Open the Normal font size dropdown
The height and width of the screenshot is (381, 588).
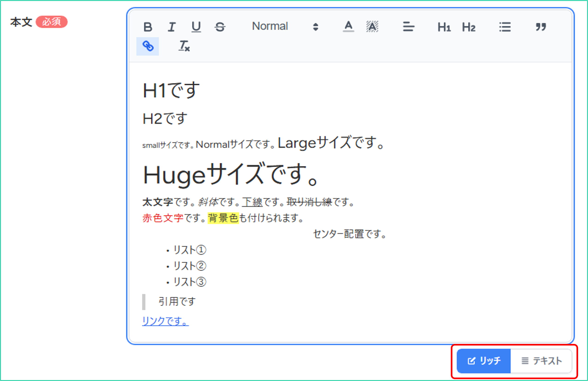coord(270,26)
